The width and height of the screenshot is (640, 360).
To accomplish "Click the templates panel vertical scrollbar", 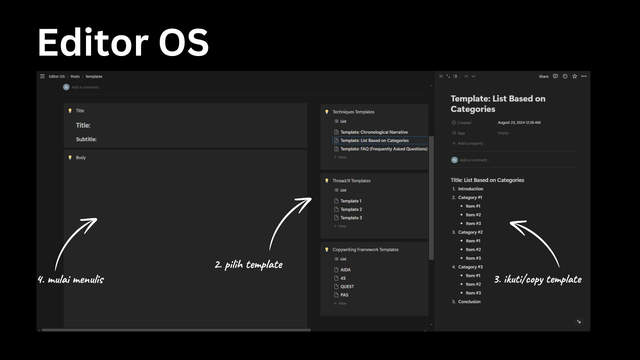I will tap(431, 198).
